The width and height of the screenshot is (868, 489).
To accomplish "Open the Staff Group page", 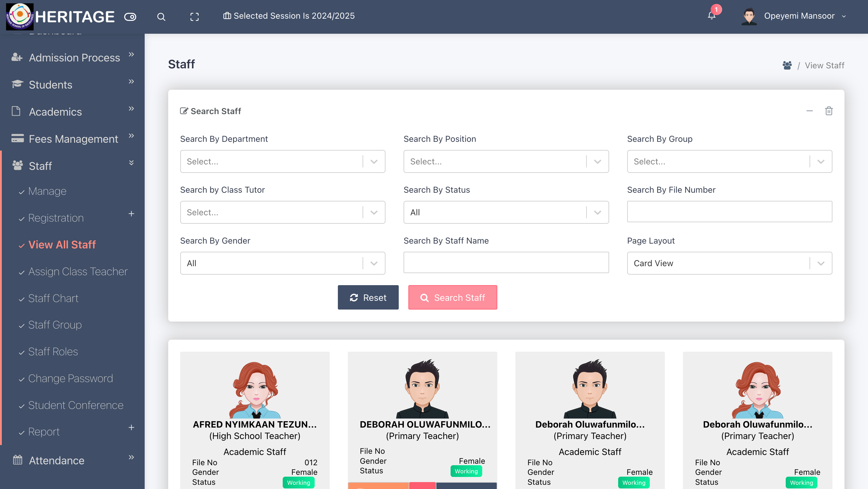I will coord(55,325).
